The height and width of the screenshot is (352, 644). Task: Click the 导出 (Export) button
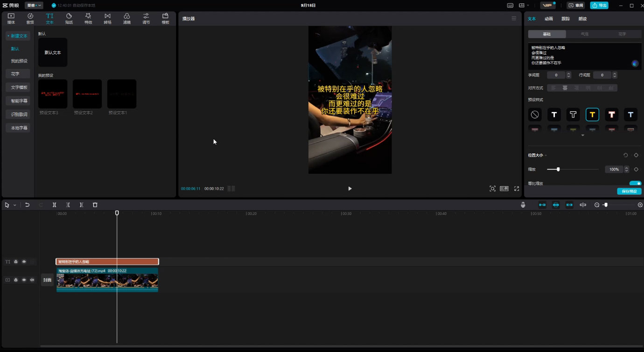599,5
